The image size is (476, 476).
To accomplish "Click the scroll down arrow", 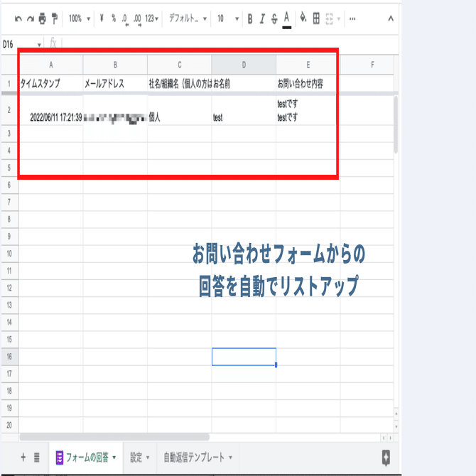I will (396, 426).
